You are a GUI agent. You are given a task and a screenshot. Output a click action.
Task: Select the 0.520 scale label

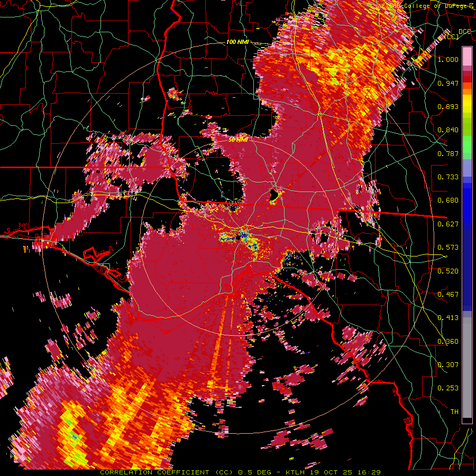[448, 271]
